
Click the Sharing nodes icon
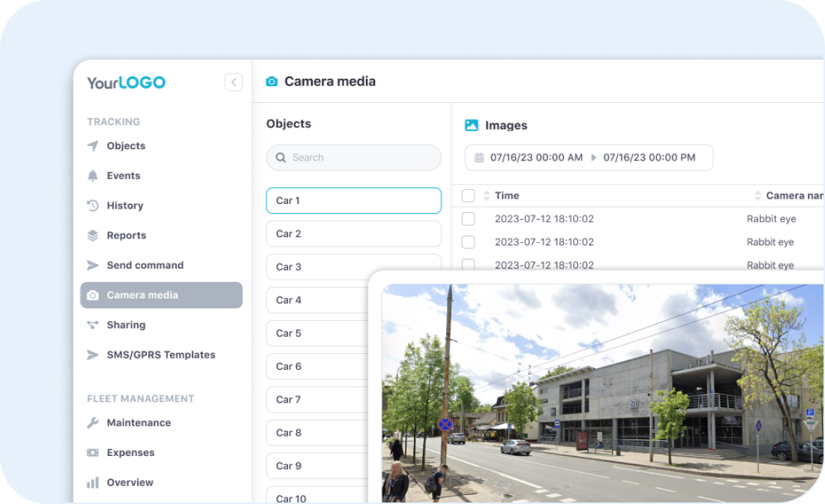pyautogui.click(x=93, y=325)
